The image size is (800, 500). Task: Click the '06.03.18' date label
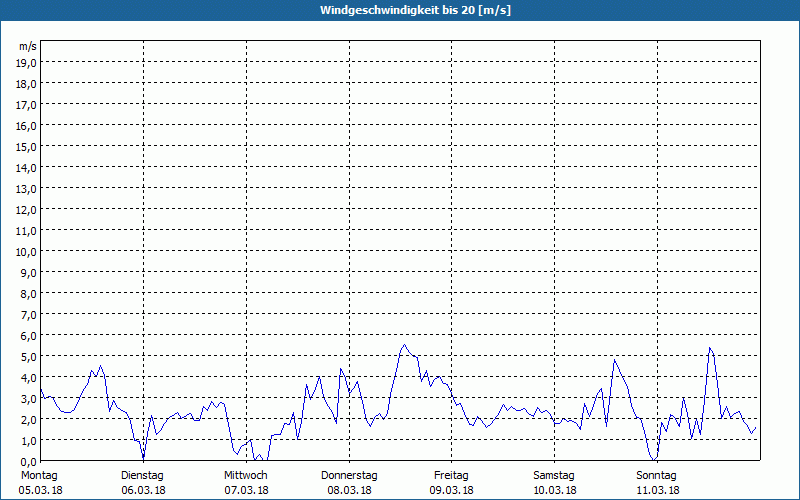(143, 490)
